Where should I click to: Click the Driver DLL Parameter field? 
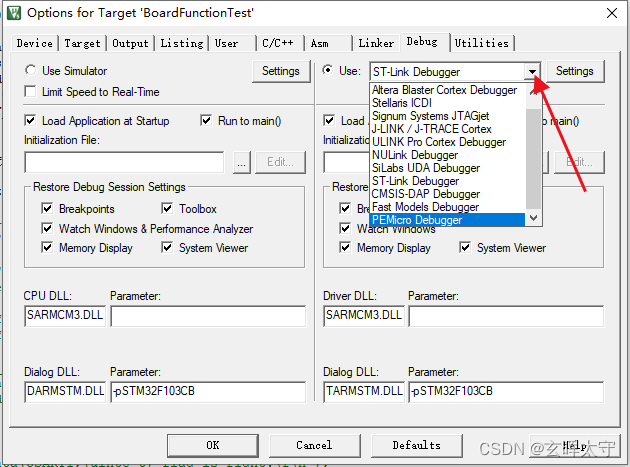506,315
